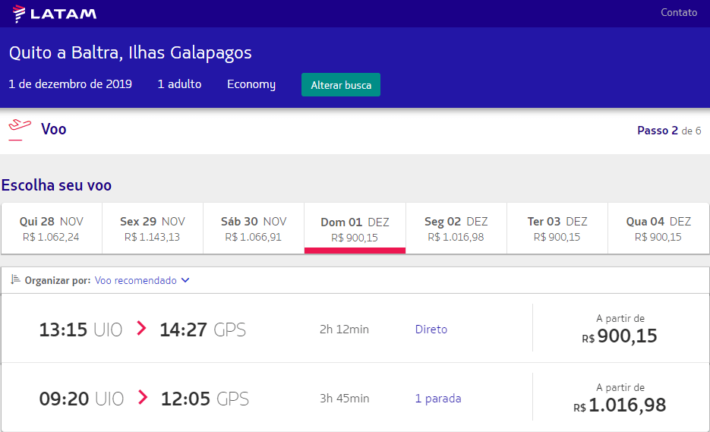This screenshot has height=432, width=710.
Task: Click the red arrow on 09:20 flight row
Action: point(143,397)
